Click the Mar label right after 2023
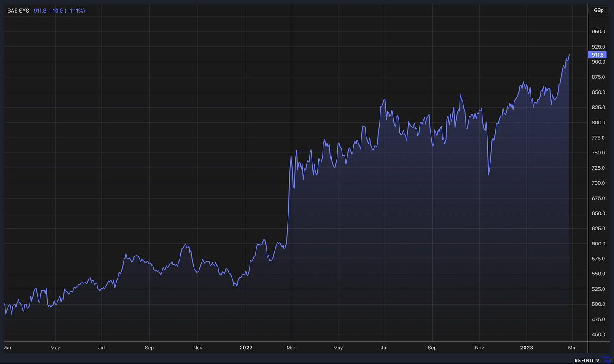This screenshot has width=614, height=364. click(572, 348)
